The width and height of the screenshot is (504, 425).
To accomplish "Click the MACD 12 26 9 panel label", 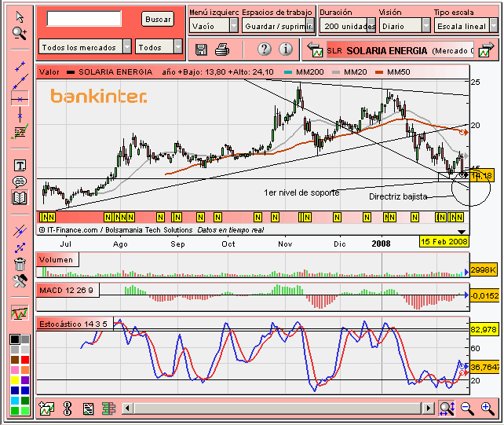I will (x=67, y=290).
